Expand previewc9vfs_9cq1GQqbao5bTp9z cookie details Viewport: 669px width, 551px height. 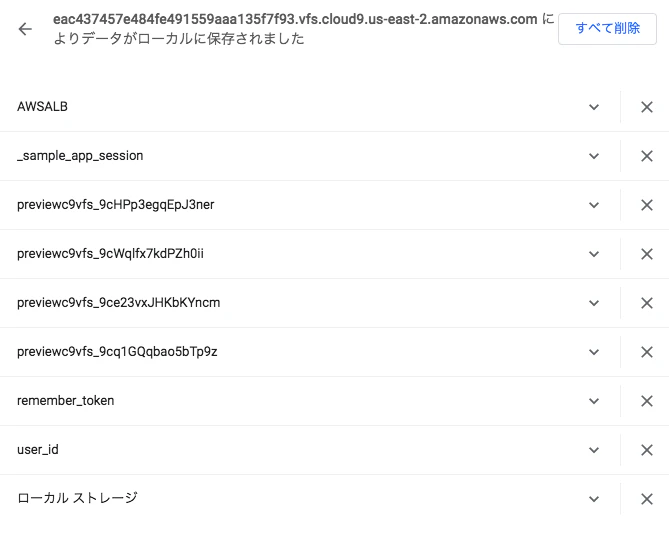coord(594,353)
